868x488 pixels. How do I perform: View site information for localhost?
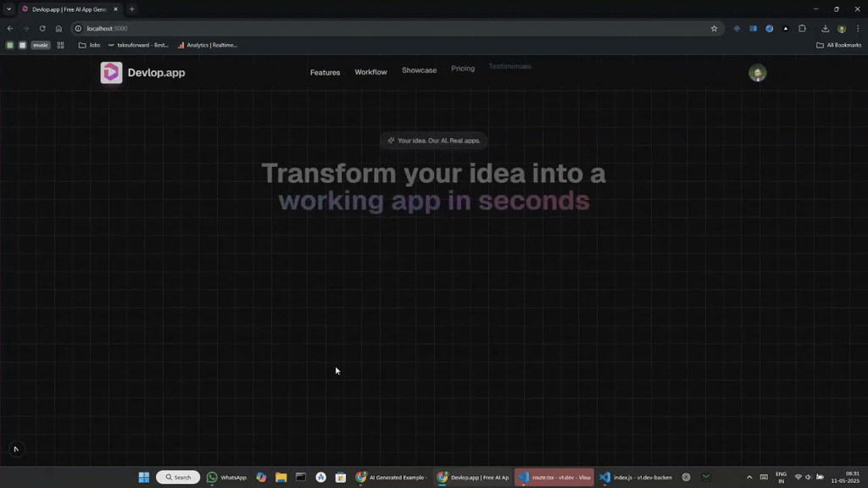(x=78, y=29)
